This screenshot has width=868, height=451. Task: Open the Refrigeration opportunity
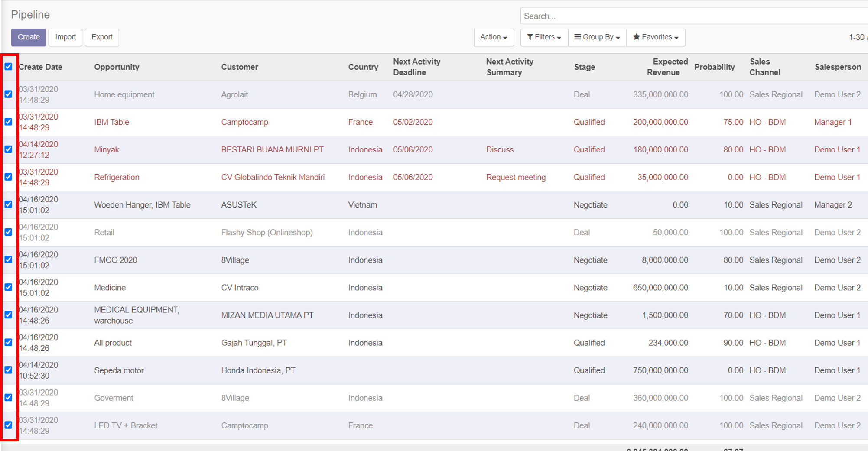[x=117, y=177]
